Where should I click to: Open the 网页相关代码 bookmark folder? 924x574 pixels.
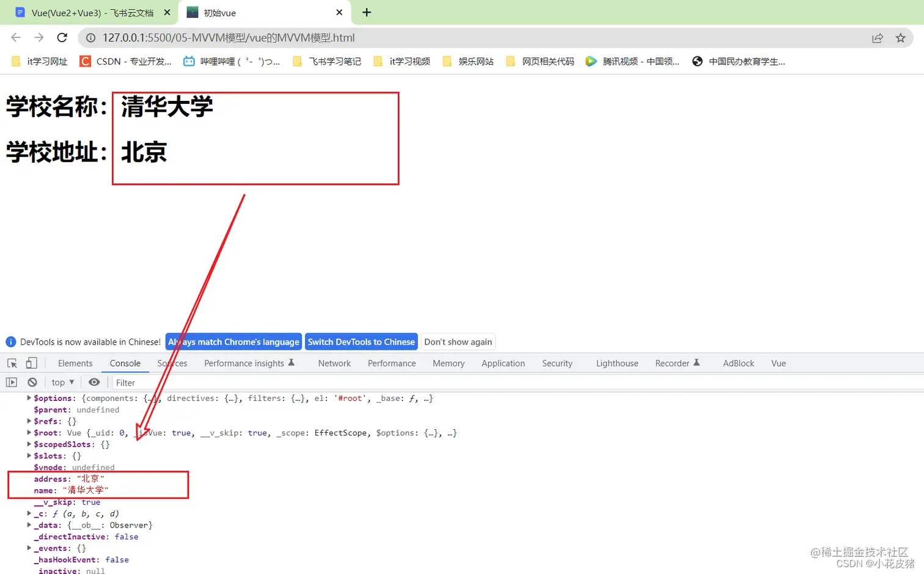pyautogui.click(x=540, y=61)
